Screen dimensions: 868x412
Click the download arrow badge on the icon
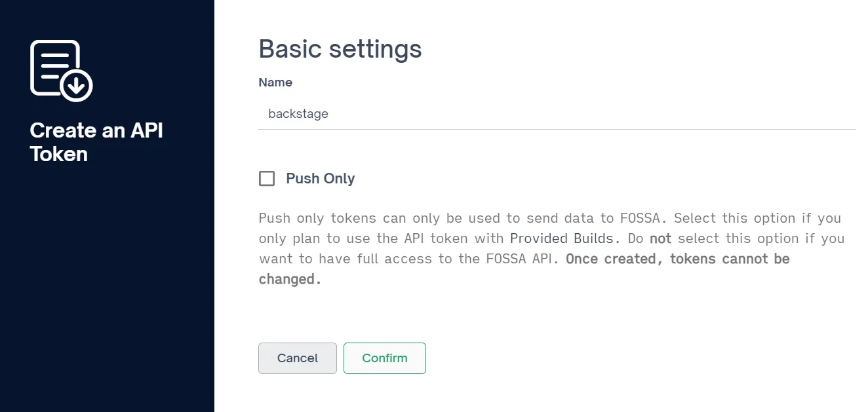pos(77,85)
